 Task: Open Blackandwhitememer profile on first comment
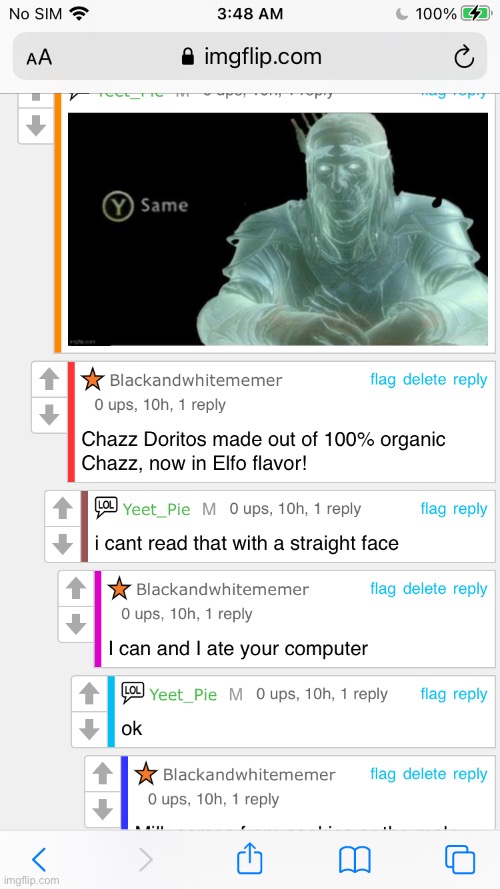(196, 380)
